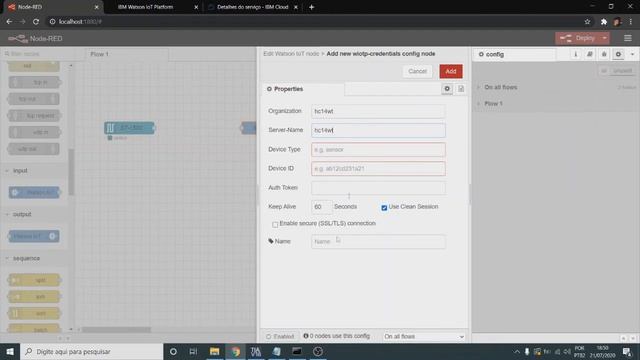This screenshot has width=640, height=360.
Task: Select the tcp request palette node
Action: coord(34,116)
